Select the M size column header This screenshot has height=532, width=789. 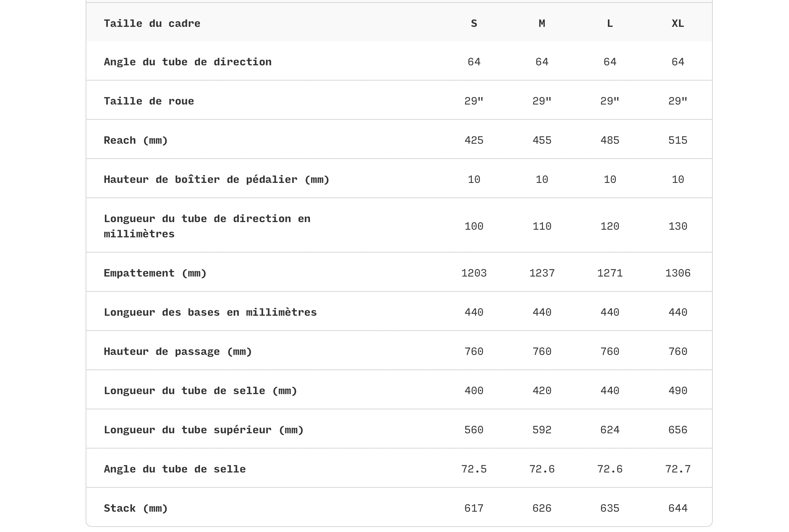point(541,24)
